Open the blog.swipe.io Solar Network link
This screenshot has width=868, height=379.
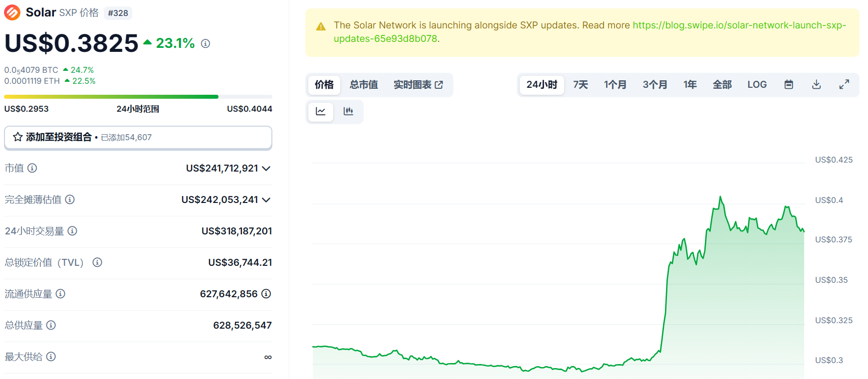(x=590, y=32)
